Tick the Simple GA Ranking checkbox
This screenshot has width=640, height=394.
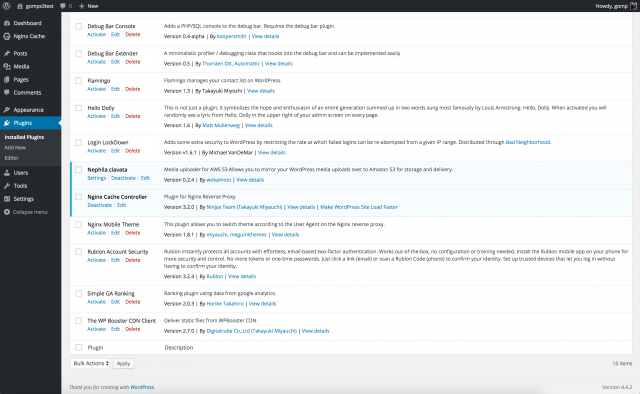coord(78,294)
